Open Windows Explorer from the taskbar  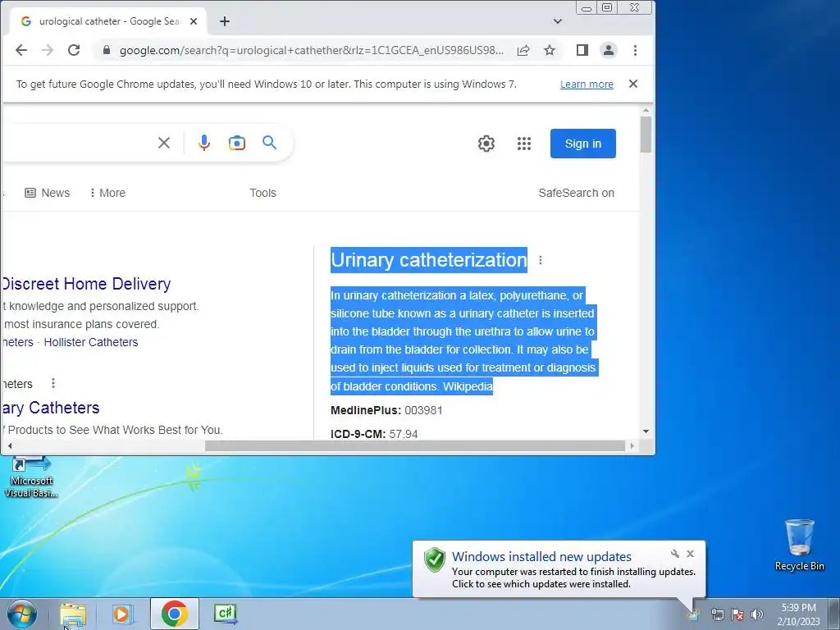click(73, 614)
